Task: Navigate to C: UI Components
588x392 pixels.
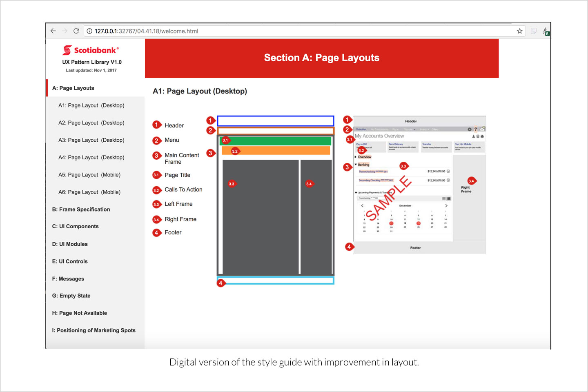Action: point(75,227)
